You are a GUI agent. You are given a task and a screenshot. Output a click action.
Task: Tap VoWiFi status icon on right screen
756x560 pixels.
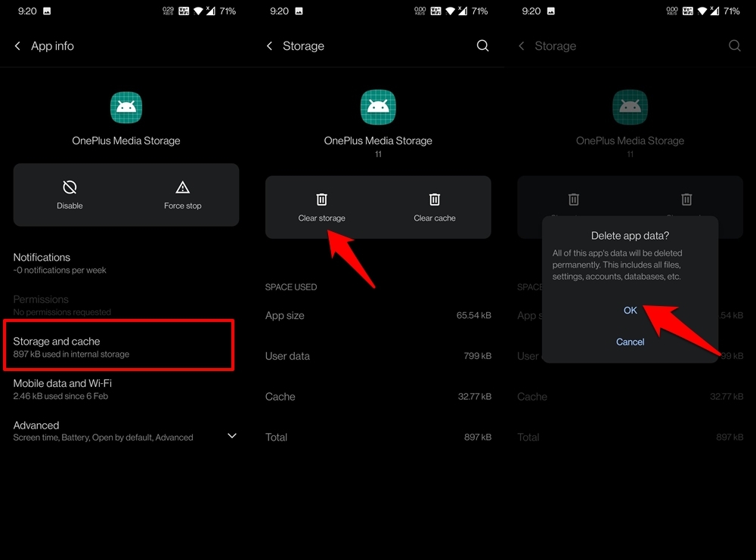(687, 11)
